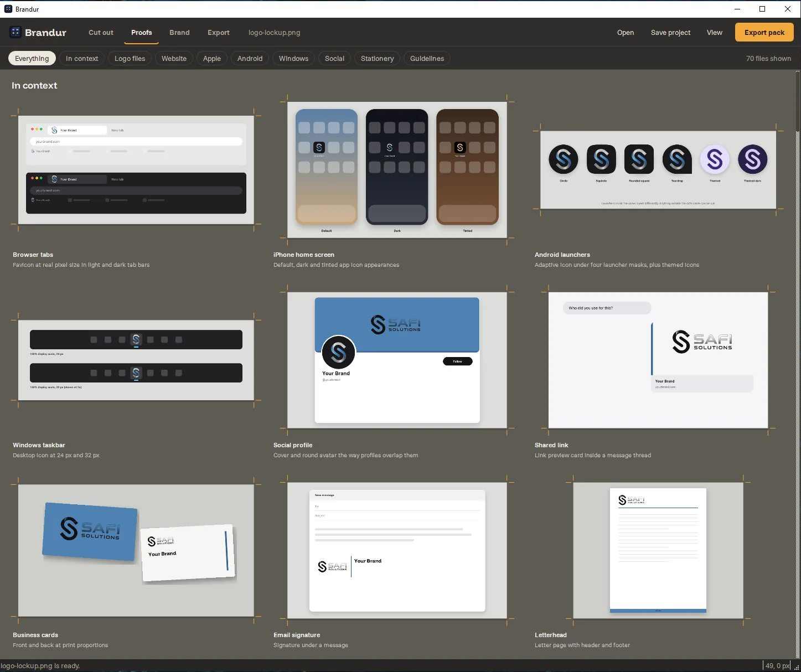
Task: Click the favicon in the dark browser tab
Action: tap(54, 179)
